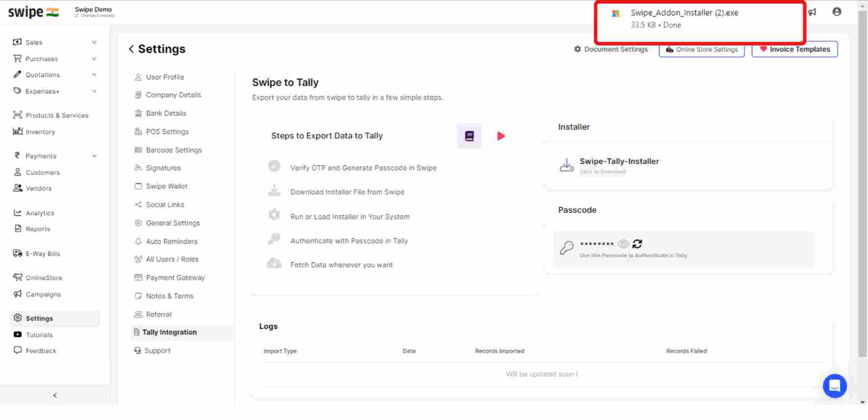Click the Products & Services barcode icon
This screenshot has height=420, width=868.
pos(17,115)
